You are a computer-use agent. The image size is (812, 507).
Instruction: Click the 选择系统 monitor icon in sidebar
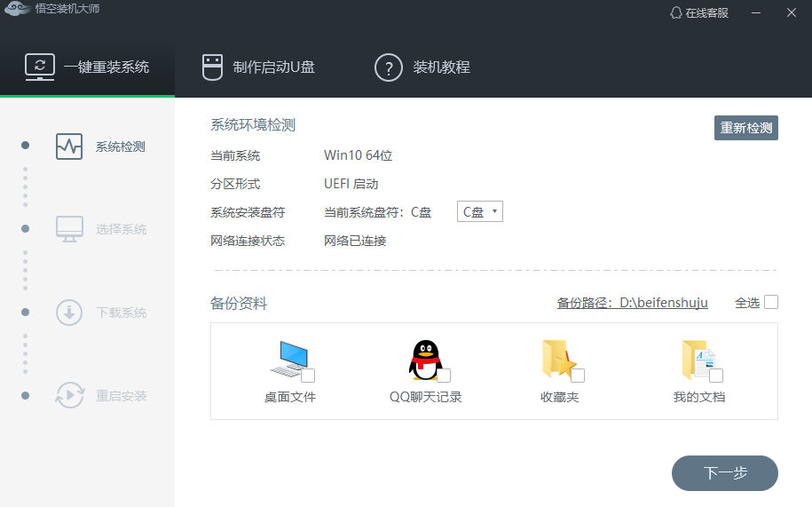click(69, 229)
